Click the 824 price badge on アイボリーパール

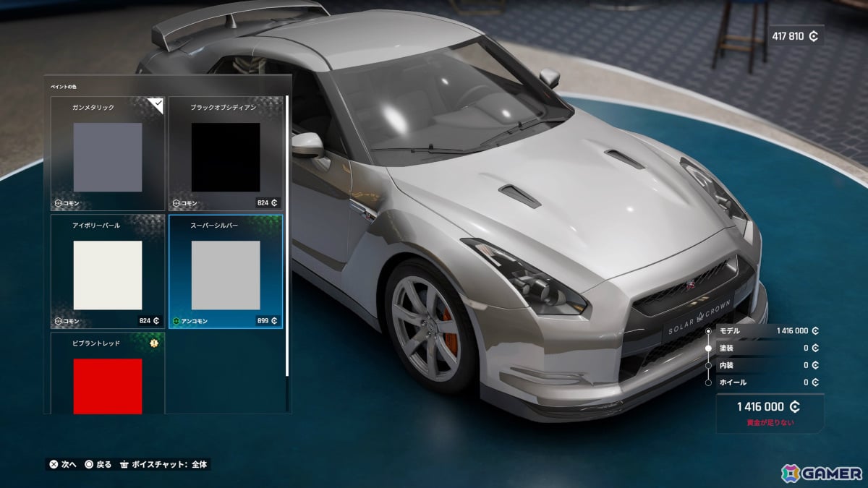[149, 321]
